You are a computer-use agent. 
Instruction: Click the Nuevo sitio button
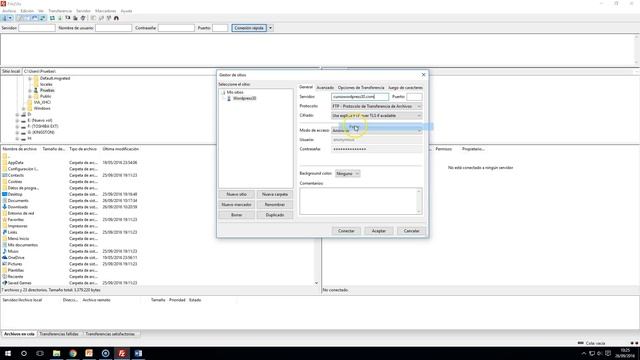(x=237, y=194)
